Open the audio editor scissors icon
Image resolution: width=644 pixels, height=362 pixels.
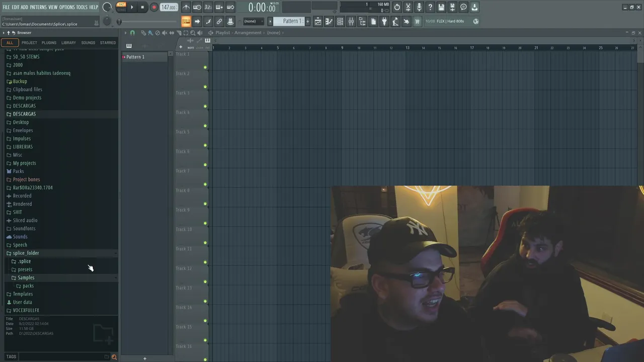pyautogui.click(x=408, y=7)
